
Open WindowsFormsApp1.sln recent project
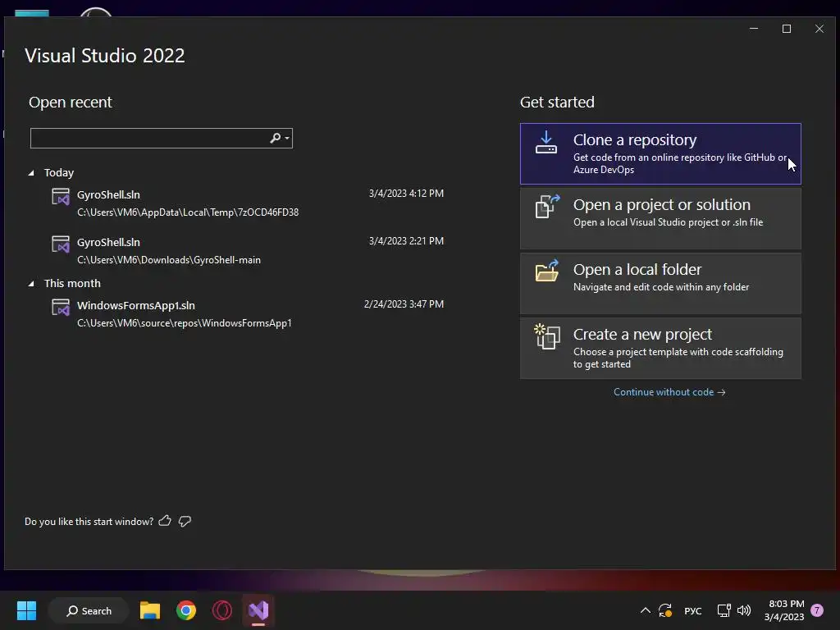pyautogui.click(x=248, y=314)
